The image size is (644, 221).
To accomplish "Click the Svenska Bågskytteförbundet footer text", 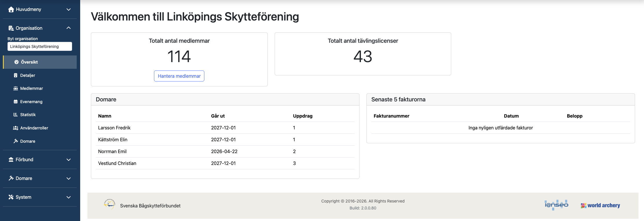I will pyautogui.click(x=150, y=206).
